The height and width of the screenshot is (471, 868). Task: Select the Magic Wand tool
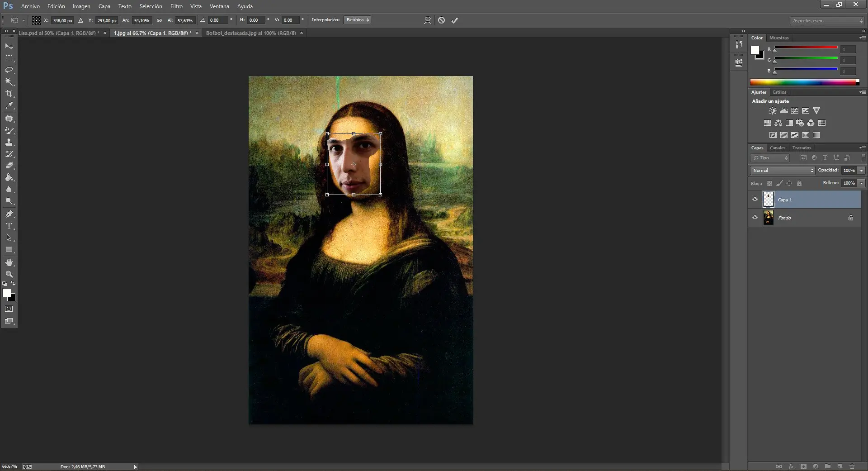coord(9,82)
